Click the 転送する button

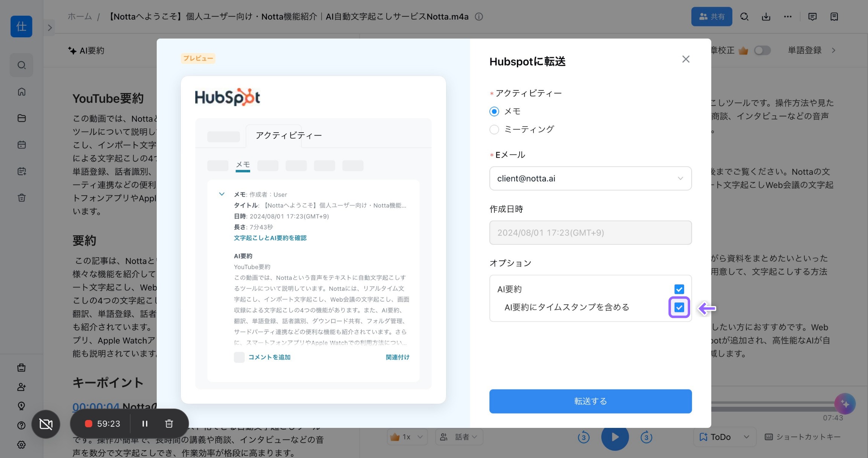tap(590, 401)
